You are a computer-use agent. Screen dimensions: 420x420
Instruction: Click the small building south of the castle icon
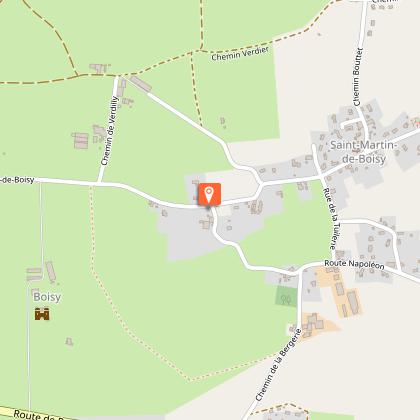[69, 342]
